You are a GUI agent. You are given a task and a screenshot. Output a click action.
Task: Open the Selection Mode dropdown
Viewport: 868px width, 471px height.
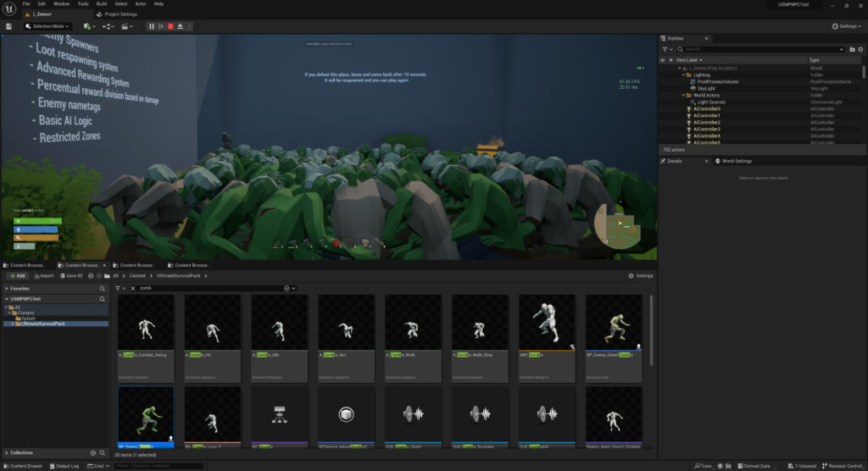[x=47, y=26]
